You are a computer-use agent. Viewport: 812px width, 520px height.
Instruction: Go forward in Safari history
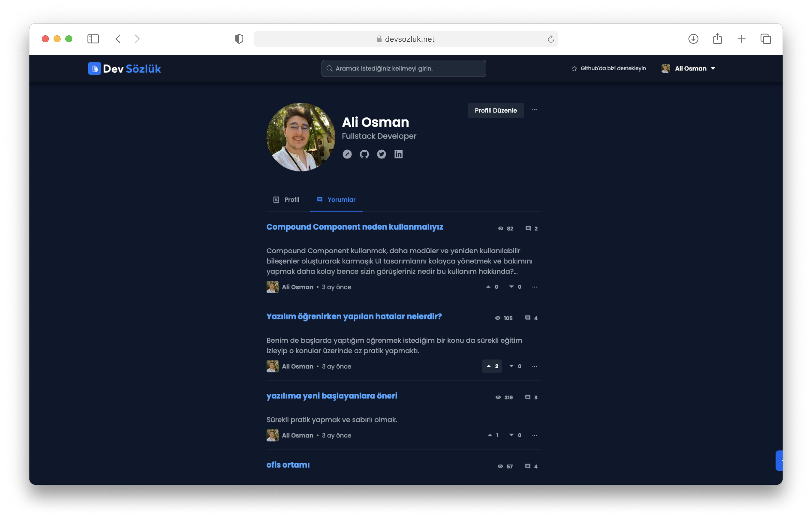[137, 39]
